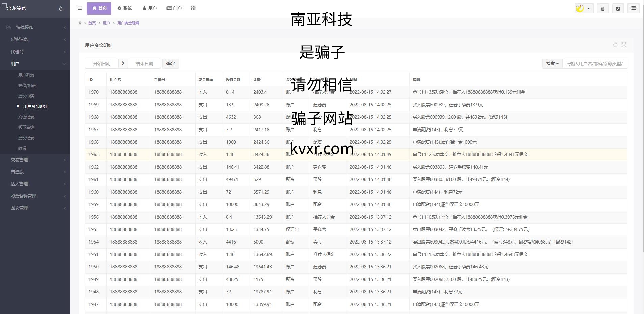Image resolution: width=644 pixels, height=314 pixels.
Task: Go to the 首页 tab
Action: point(99,8)
